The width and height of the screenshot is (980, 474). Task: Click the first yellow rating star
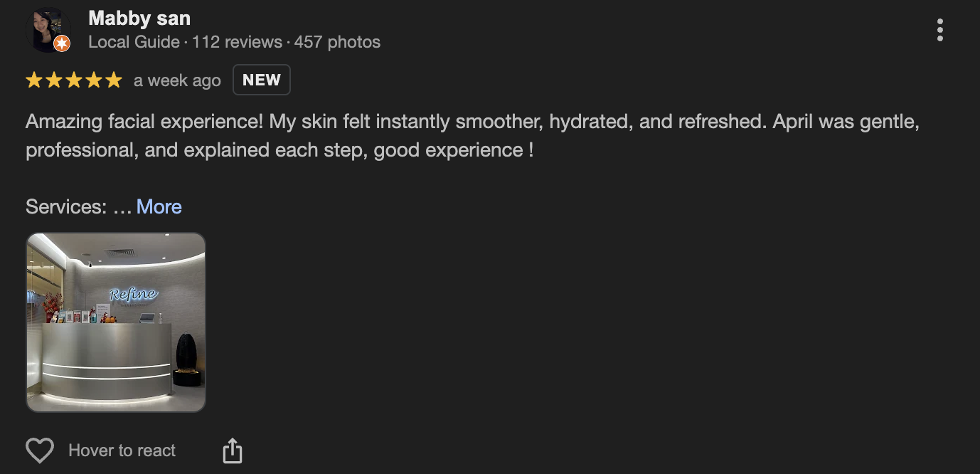click(33, 80)
